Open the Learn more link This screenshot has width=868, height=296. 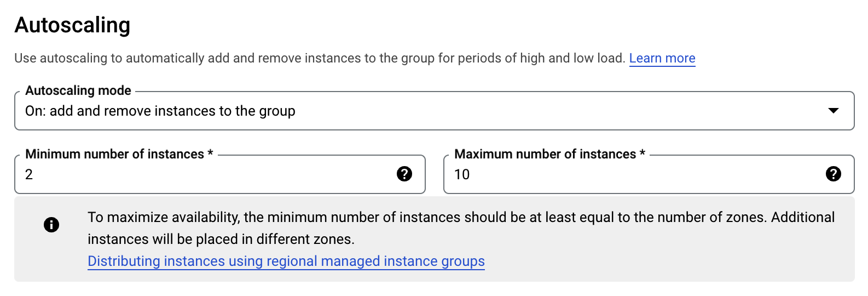(662, 58)
